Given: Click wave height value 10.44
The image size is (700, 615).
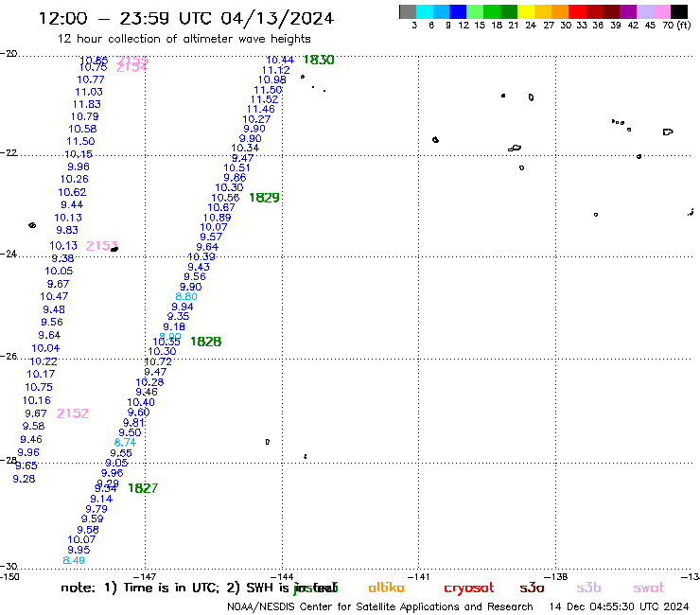Looking at the screenshot, I should pos(280,60).
